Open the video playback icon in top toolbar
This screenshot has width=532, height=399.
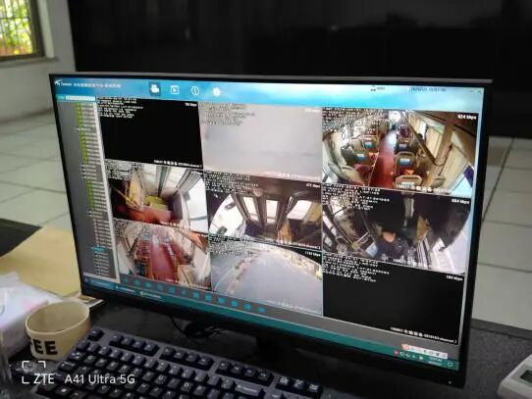[x=175, y=90]
